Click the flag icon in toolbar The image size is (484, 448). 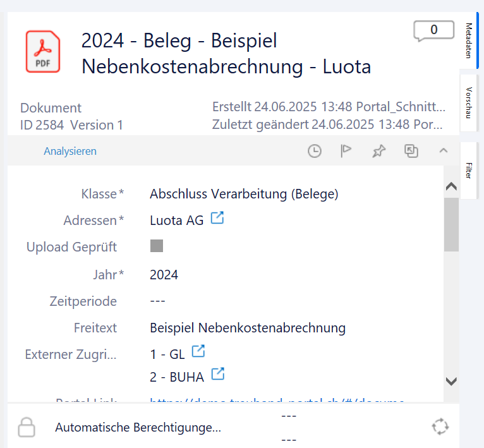[x=346, y=151]
